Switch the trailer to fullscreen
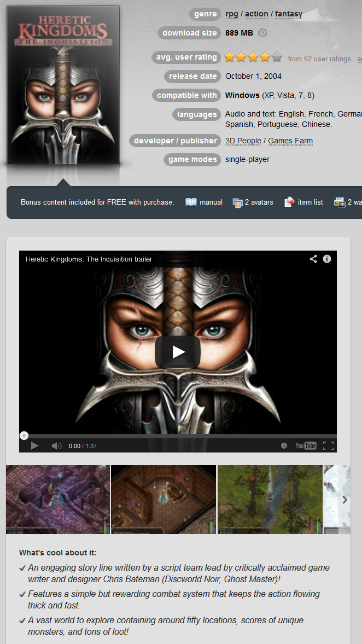 329,445
